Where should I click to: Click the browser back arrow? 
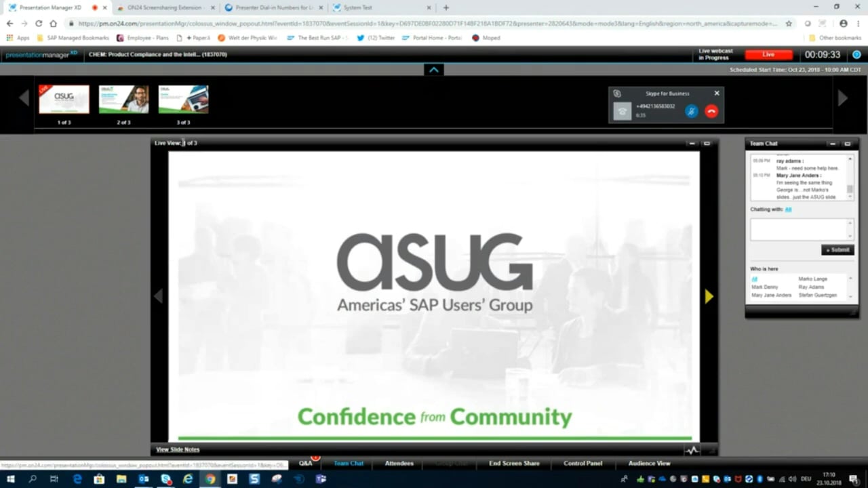click(9, 23)
